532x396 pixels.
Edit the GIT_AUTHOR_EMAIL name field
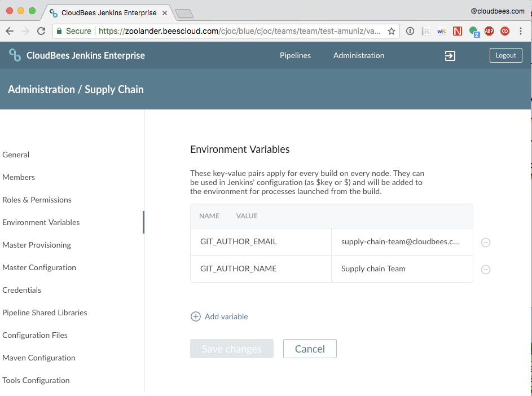pos(261,241)
